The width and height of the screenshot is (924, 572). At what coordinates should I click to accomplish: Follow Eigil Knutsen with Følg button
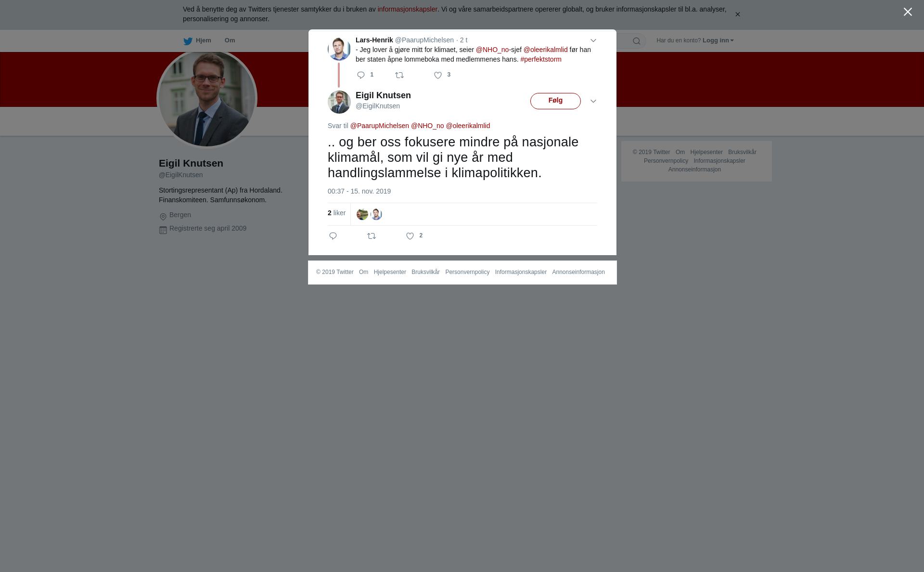pos(555,101)
